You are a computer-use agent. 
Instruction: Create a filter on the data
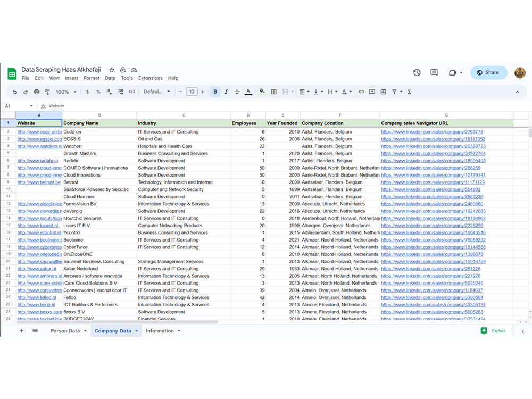(395, 92)
